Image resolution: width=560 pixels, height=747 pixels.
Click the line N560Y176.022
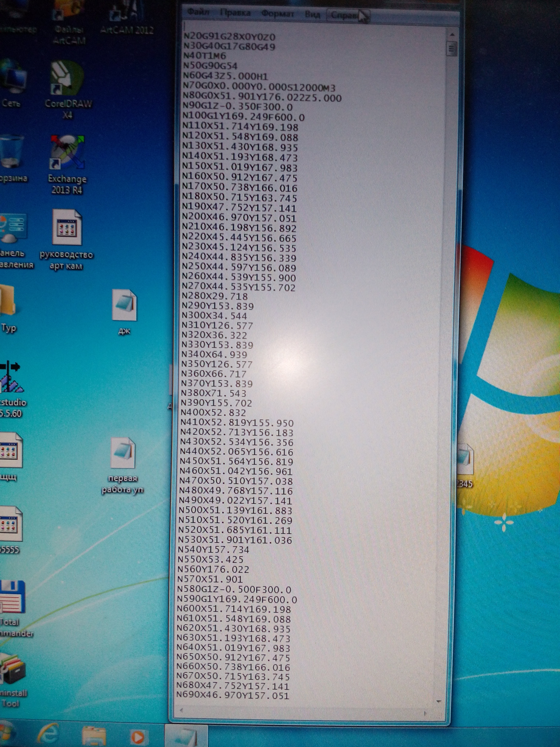(213, 569)
